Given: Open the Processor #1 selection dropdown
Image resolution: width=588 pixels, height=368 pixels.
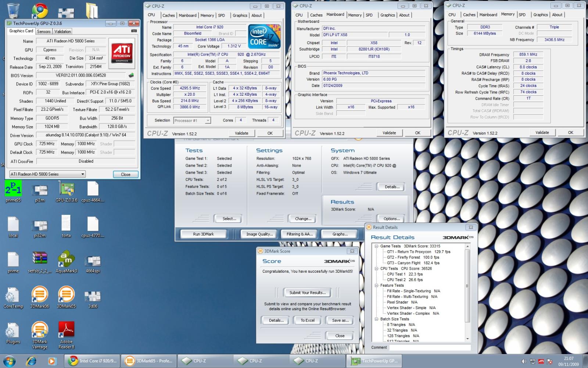Looking at the screenshot, I should (192, 120).
